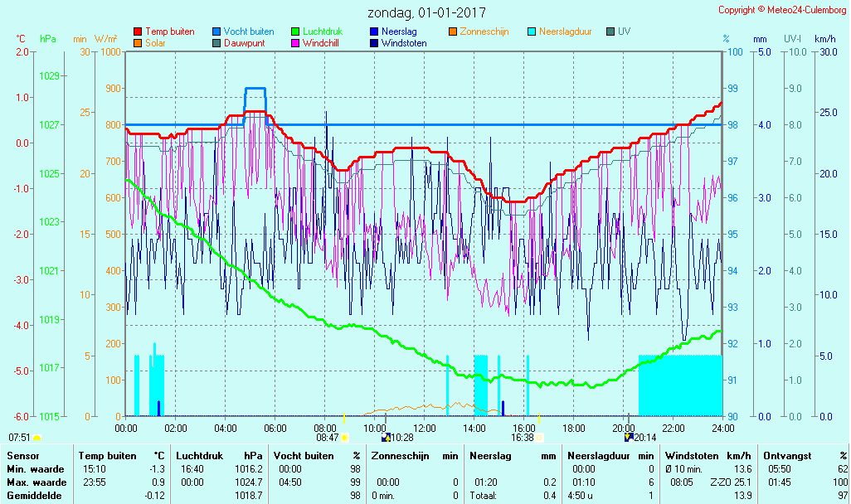The image size is (851, 504).
Task: Click the sunset icon after 16:38
Action: point(539,437)
